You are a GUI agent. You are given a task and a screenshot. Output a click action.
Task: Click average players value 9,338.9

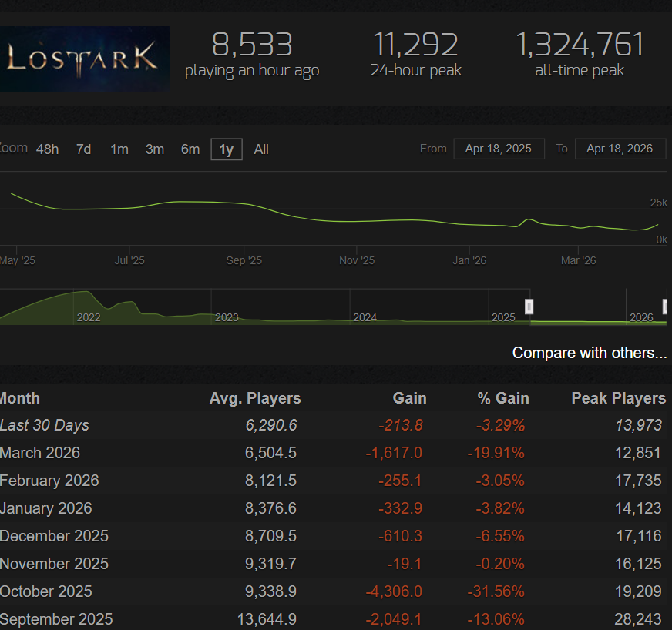(x=270, y=591)
